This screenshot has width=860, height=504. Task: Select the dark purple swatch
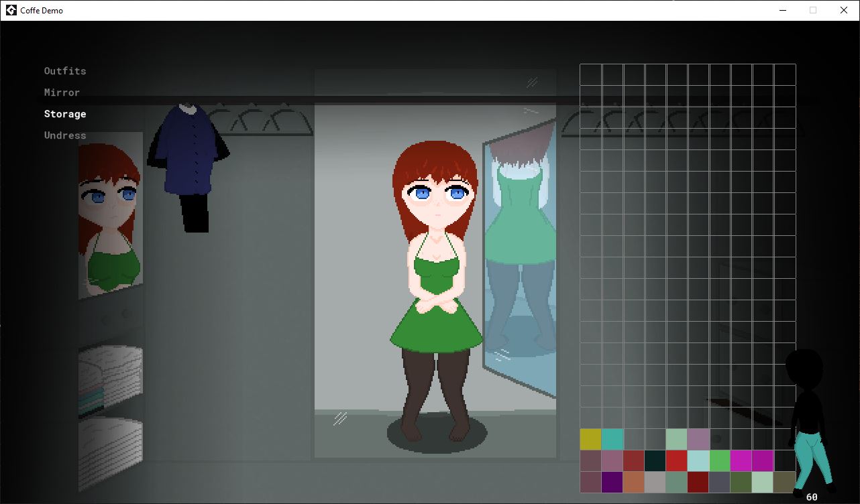[612, 482]
